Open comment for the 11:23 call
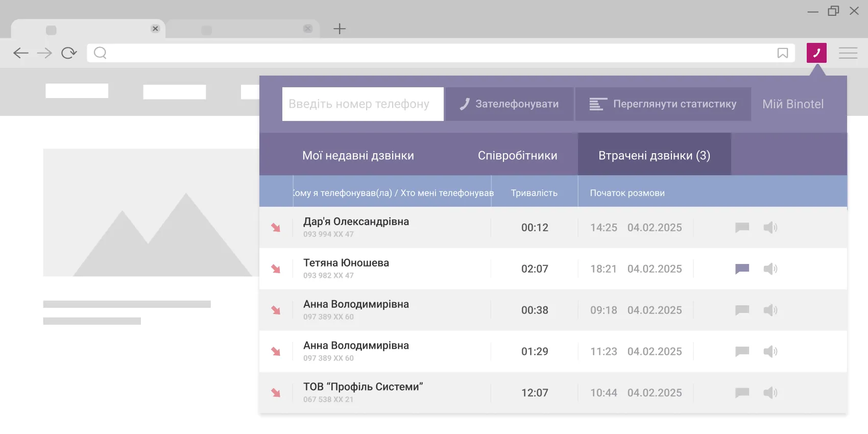The height and width of the screenshot is (434, 868). tap(742, 352)
